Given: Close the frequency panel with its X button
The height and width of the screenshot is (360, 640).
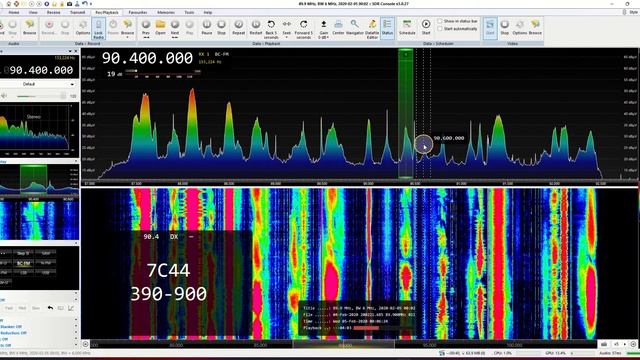Looking at the screenshot, I should 76,51.
